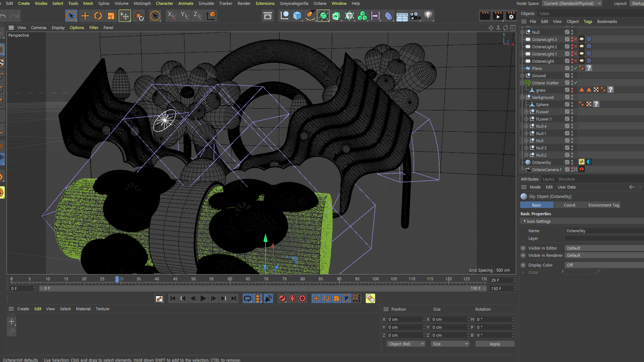This screenshot has width=644, height=362.
Task: Select the Scale tool
Action: 111,16
